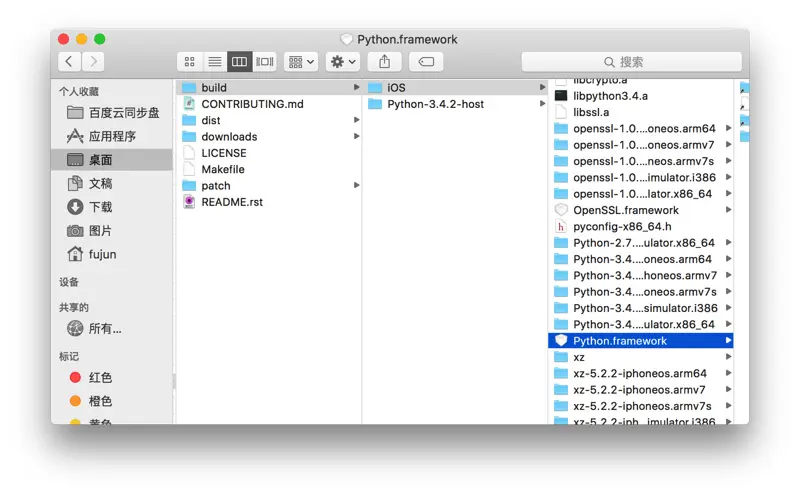This screenshot has width=800, height=497.
Task: Go back with the left chevron button
Action: point(69,62)
